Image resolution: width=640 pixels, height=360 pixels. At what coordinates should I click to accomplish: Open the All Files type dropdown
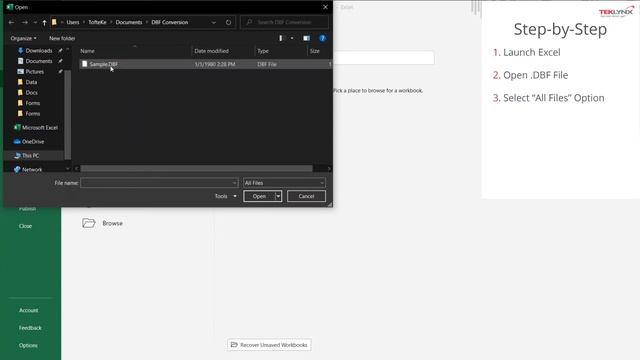[284, 183]
